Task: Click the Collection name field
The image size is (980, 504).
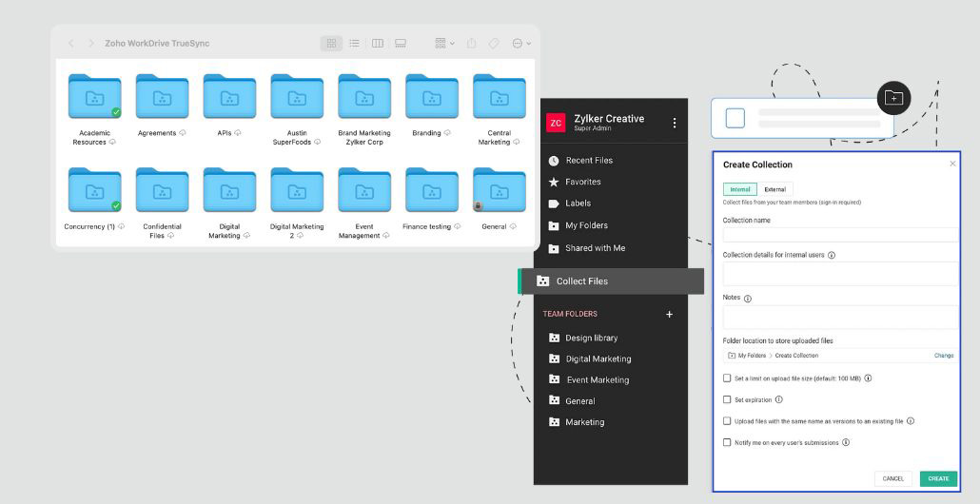Action: click(841, 235)
